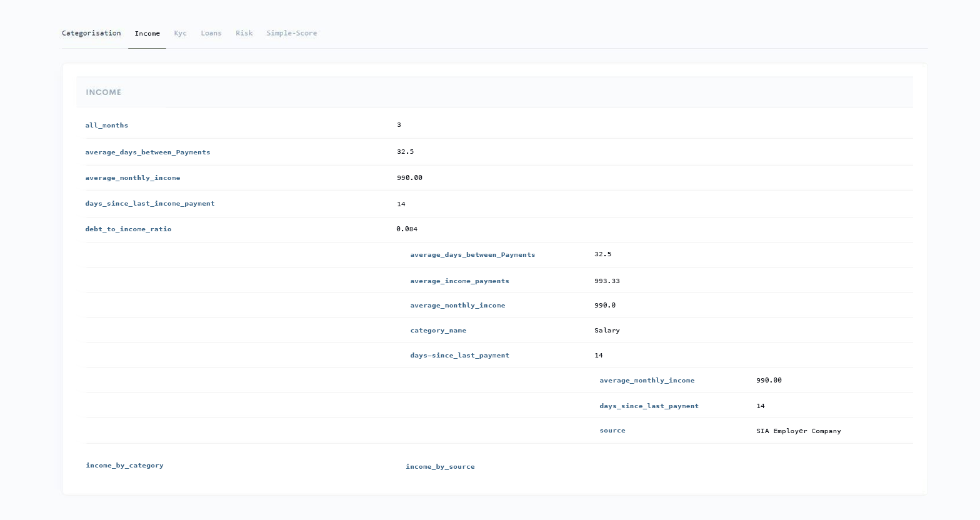Select the Income tab

tap(147, 34)
